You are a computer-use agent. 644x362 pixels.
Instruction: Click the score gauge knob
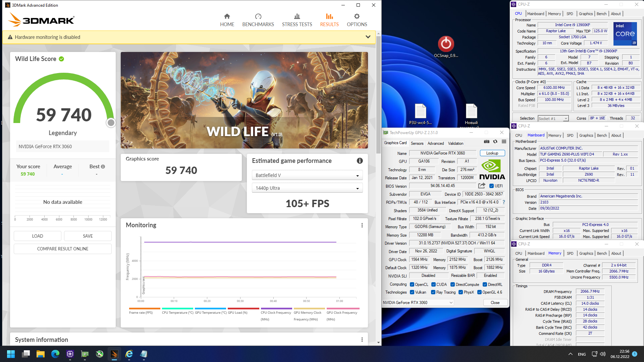tap(111, 123)
